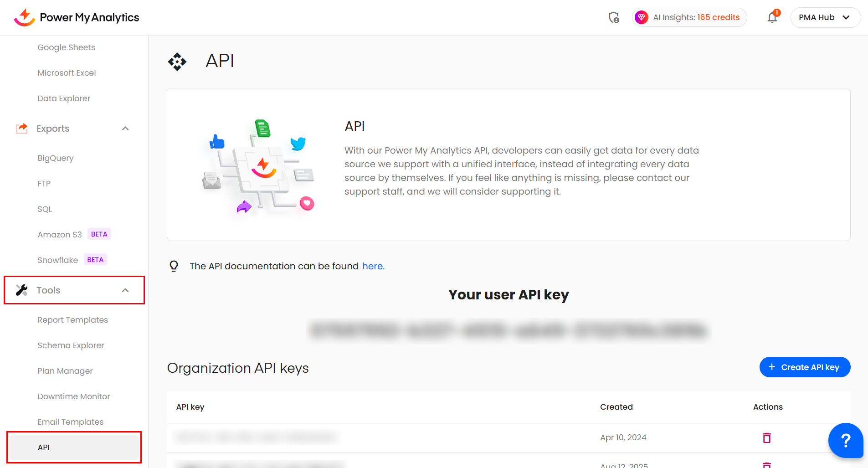Click the shield icon in header
The image size is (868, 468).
coord(614,17)
